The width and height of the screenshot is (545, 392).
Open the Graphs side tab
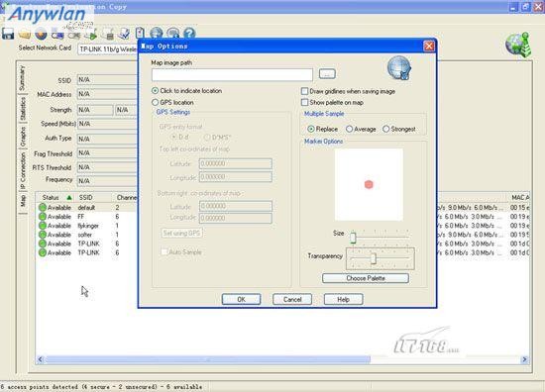coord(22,137)
